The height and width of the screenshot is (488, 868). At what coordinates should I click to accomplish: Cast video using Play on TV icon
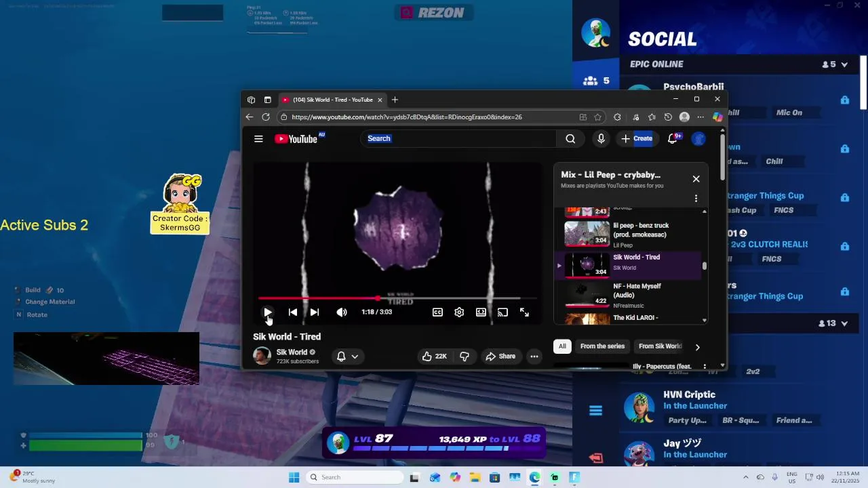(x=502, y=312)
